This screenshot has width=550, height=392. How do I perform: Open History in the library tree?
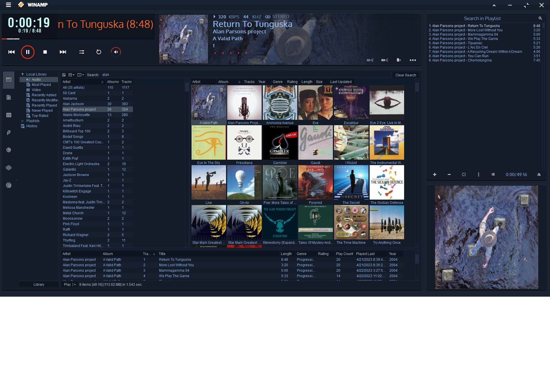[32, 126]
